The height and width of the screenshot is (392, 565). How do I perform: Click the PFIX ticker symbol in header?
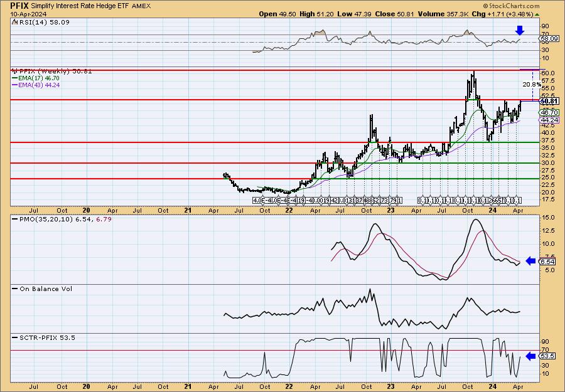coord(19,6)
